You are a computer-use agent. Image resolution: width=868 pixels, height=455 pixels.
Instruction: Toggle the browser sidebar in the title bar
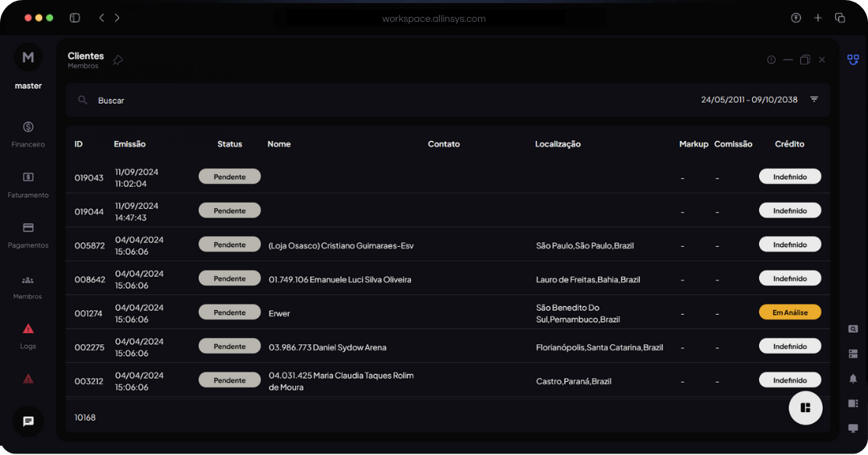point(74,17)
